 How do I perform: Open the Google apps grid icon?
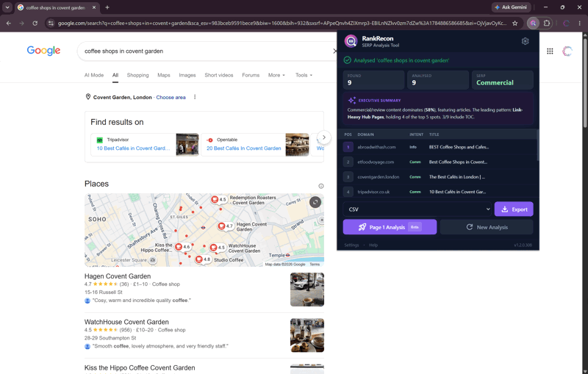[550, 51]
